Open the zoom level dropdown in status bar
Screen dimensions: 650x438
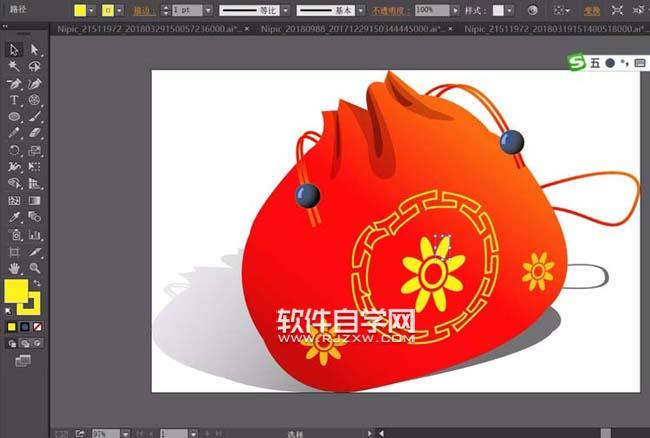125,434
